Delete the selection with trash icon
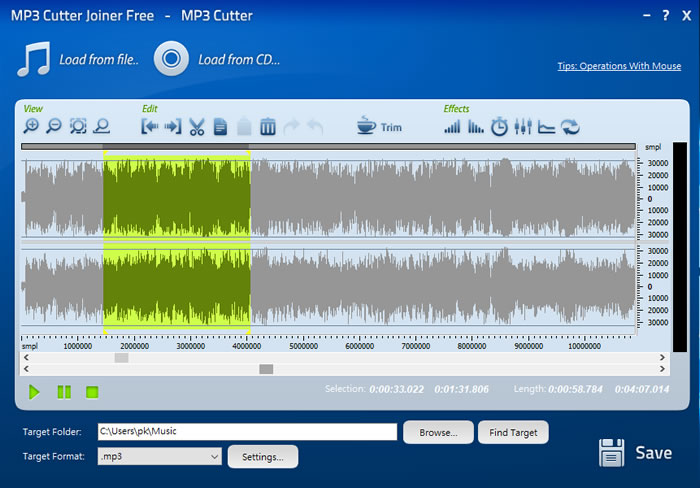Screen dimensions: 700x488 [267, 127]
